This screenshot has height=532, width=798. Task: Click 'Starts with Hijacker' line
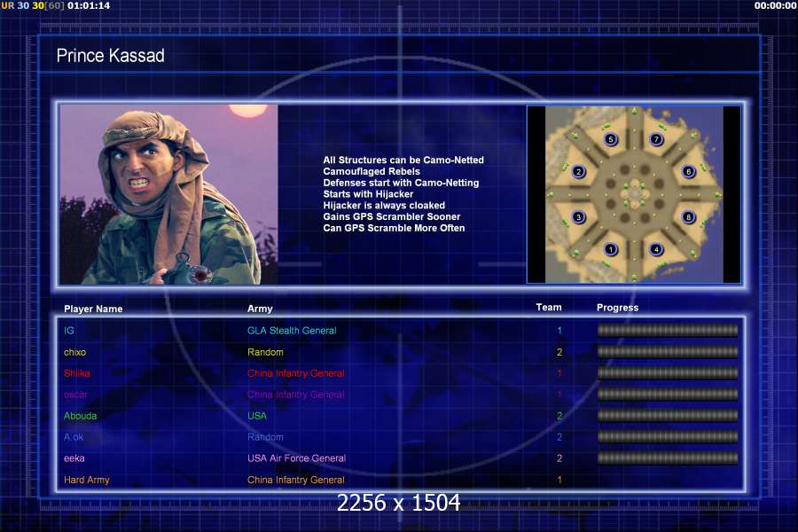pyautogui.click(x=368, y=194)
